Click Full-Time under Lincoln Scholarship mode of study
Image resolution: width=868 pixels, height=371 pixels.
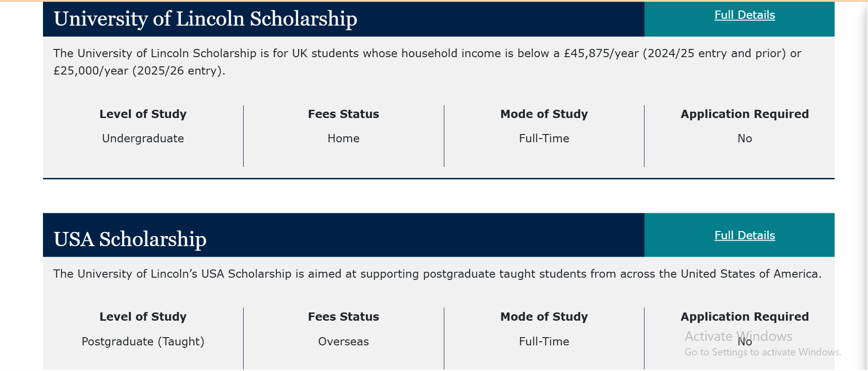click(x=544, y=138)
